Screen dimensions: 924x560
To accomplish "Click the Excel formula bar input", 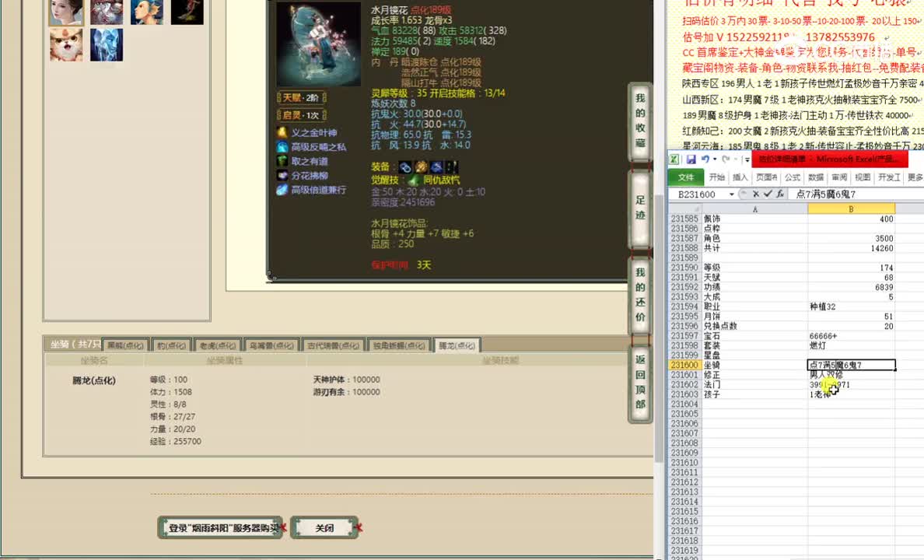I will pos(857,194).
